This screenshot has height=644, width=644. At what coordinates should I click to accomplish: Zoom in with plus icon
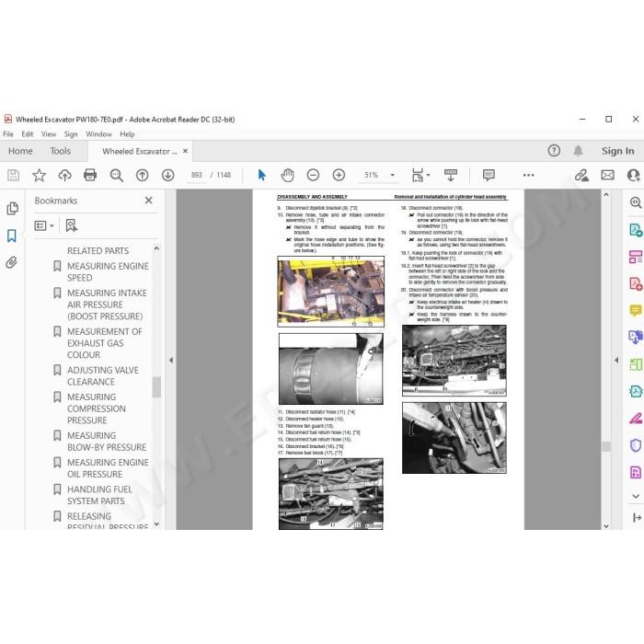click(339, 176)
